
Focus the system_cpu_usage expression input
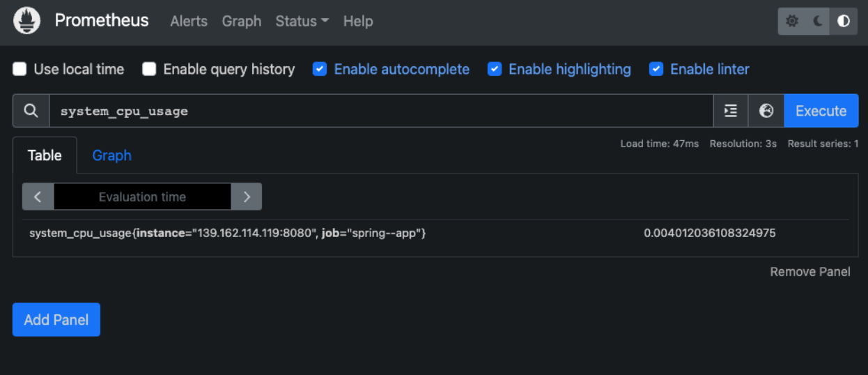[381, 111]
